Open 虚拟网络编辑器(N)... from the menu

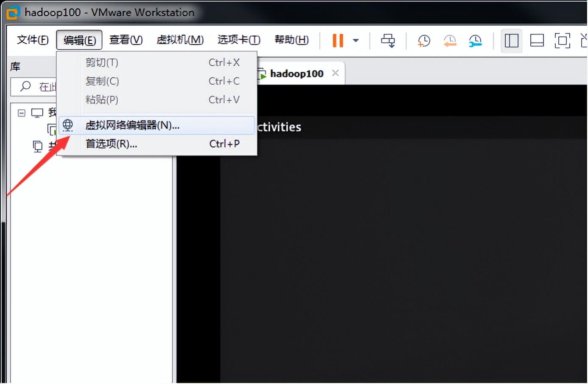tap(157, 125)
